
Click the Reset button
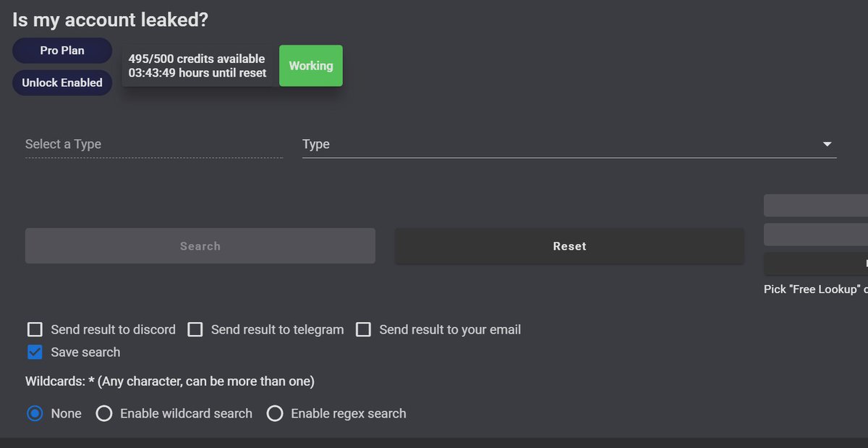click(x=569, y=246)
